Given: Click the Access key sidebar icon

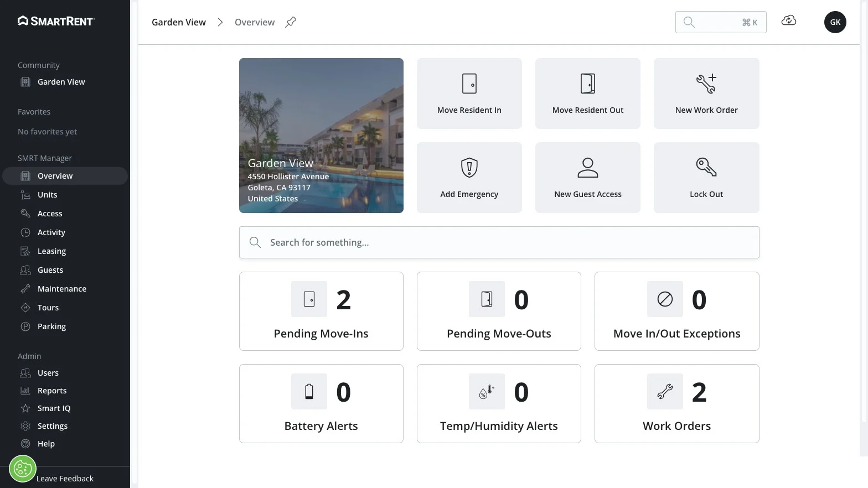Looking at the screenshot, I should [x=25, y=214].
